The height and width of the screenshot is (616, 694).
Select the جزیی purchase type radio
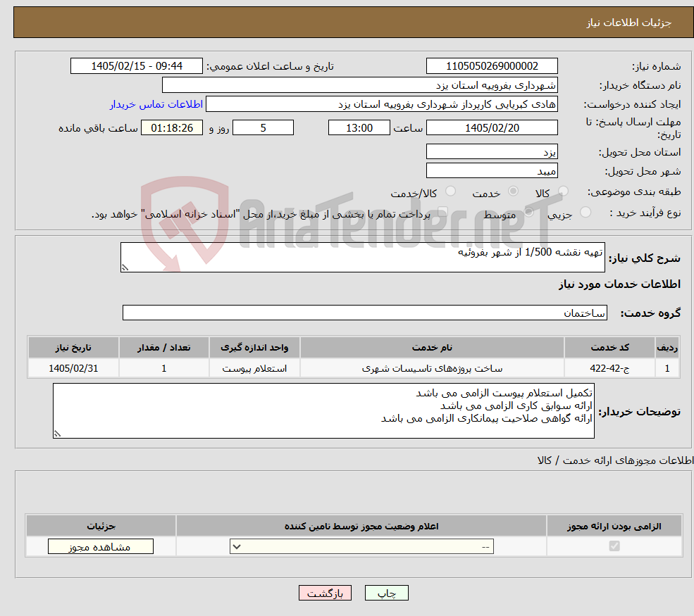(x=585, y=213)
